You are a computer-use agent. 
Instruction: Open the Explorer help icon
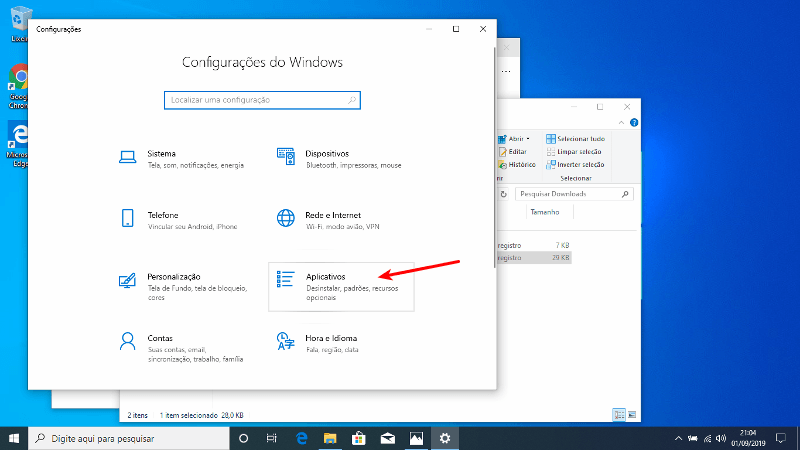click(x=634, y=122)
